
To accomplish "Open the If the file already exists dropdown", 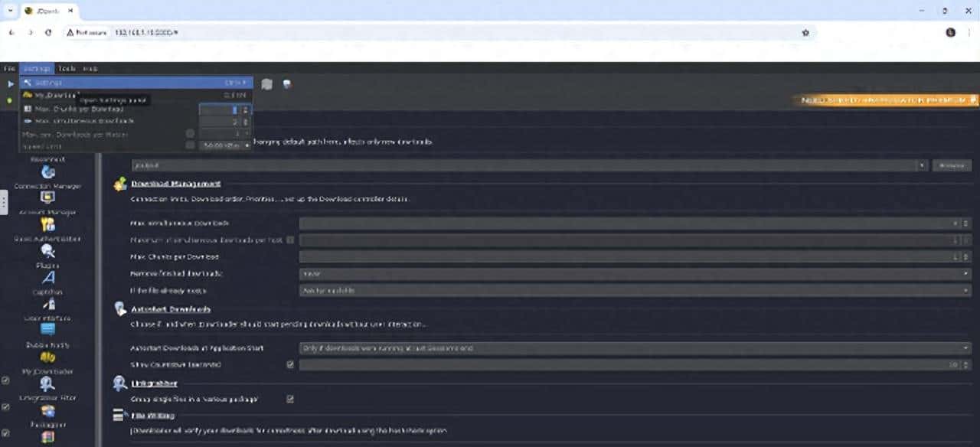I will (634, 291).
